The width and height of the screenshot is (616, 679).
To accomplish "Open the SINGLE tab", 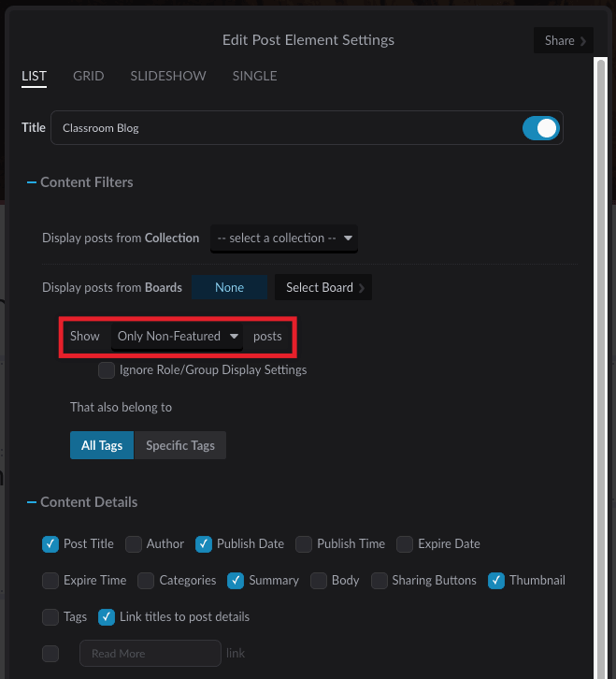I will pyautogui.click(x=254, y=76).
